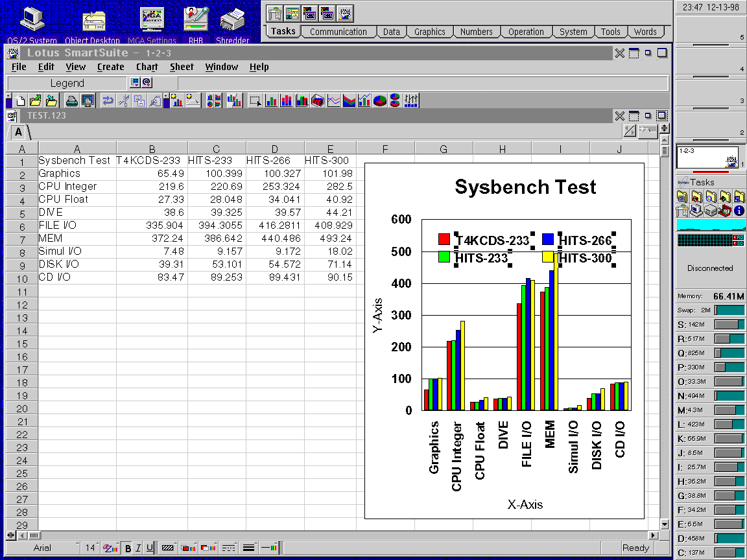Open the font size 14 selector
Image resolution: width=747 pixels, height=560 pixels.
(x=89, y=548)
